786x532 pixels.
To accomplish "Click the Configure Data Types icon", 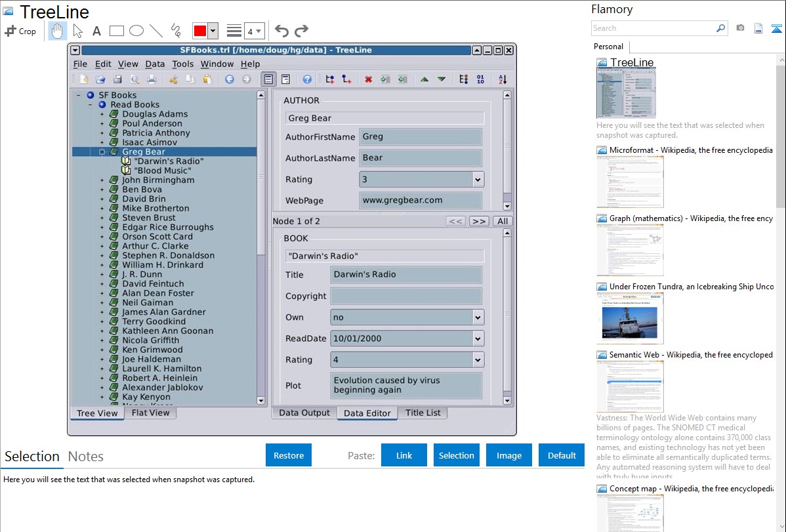I will [464, 79].
